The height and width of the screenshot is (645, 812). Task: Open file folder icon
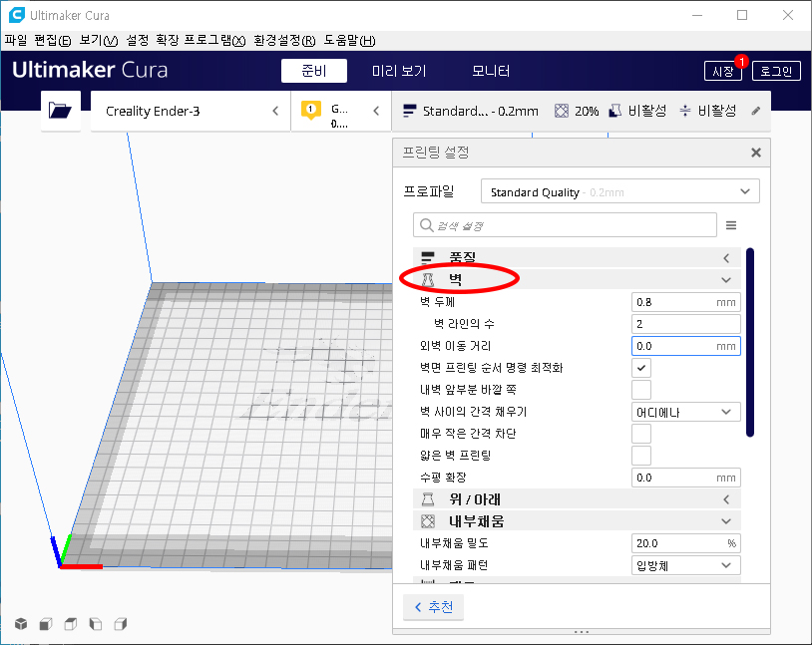click(x=60, y=111)
